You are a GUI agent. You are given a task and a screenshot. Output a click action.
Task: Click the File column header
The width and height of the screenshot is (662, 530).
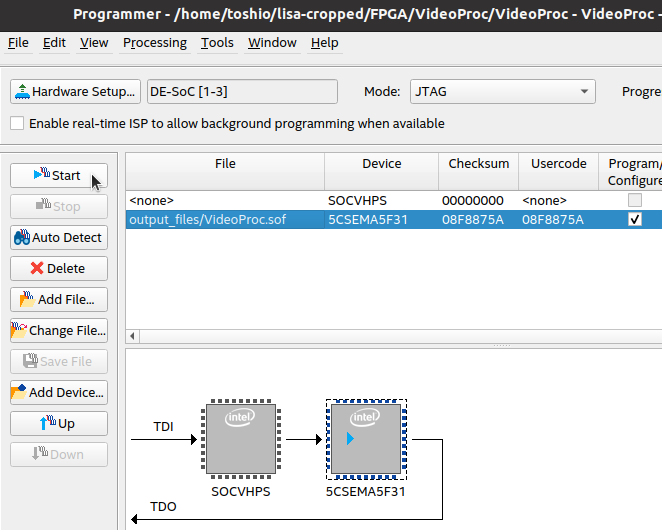tap(225, 172)
